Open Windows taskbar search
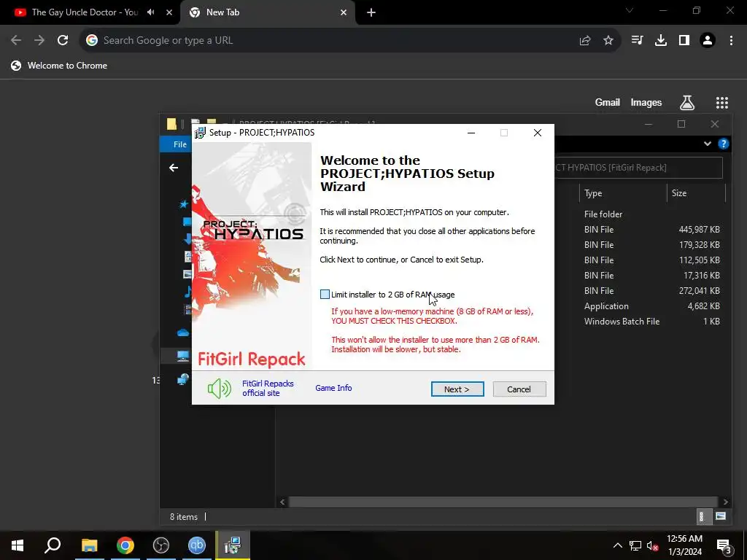747x560 pixels. pyautogui.click(x=53, y=545)
